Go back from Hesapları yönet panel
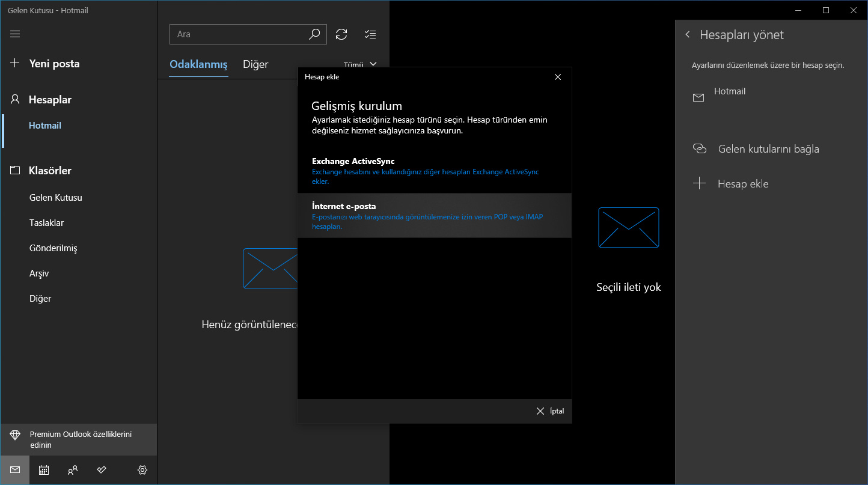 click(x=688, y=35)
